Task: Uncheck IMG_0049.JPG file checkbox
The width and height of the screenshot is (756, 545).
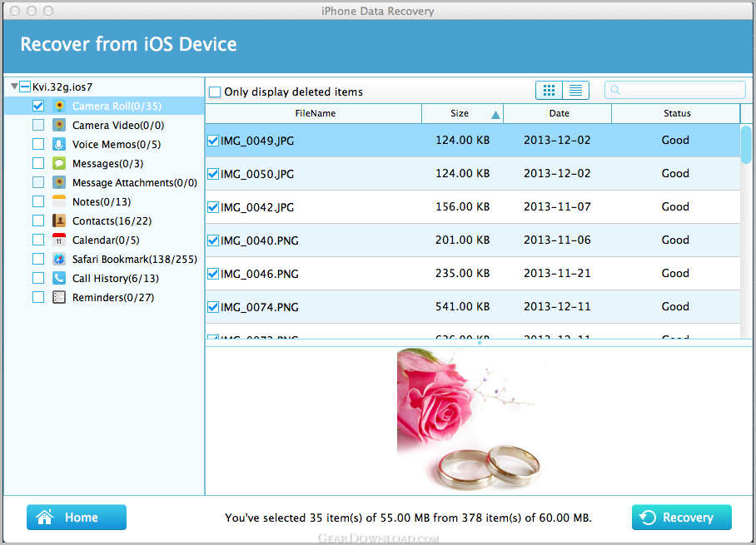Action: pos(212,141)
